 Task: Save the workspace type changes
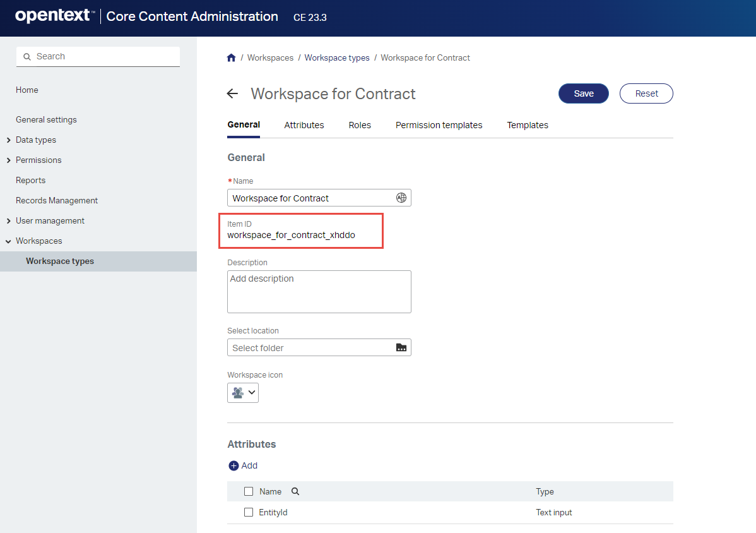[x=583, y=93]
